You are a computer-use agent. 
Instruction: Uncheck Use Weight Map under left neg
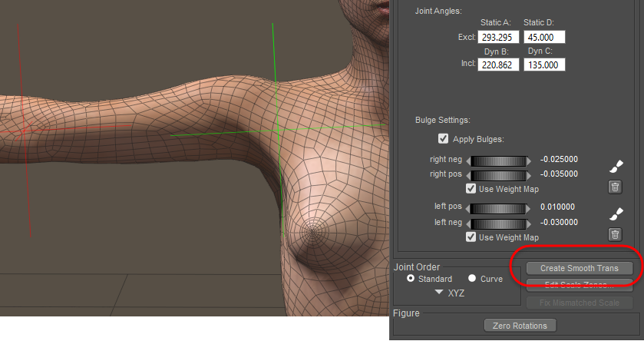tap(471, 237)
